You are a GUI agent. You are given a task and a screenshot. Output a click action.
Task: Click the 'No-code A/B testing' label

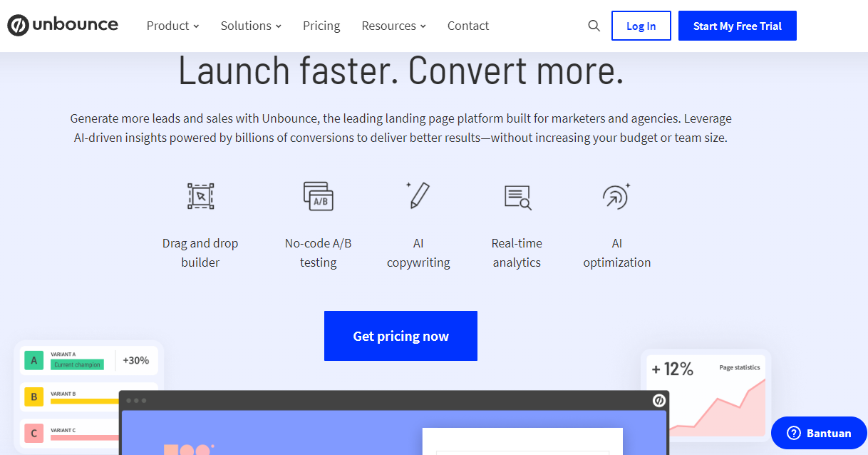318,253
